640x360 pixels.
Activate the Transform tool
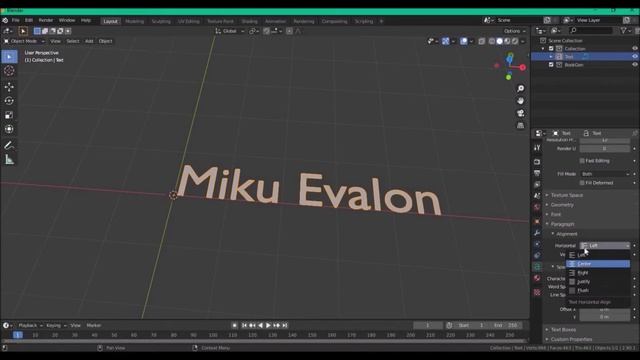(9, 129)
